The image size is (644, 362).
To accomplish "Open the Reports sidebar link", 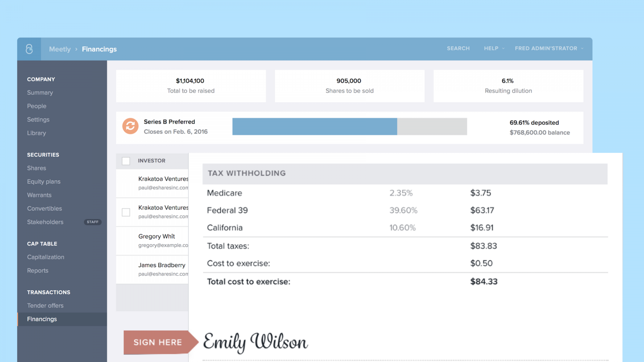I will (38, 271).
